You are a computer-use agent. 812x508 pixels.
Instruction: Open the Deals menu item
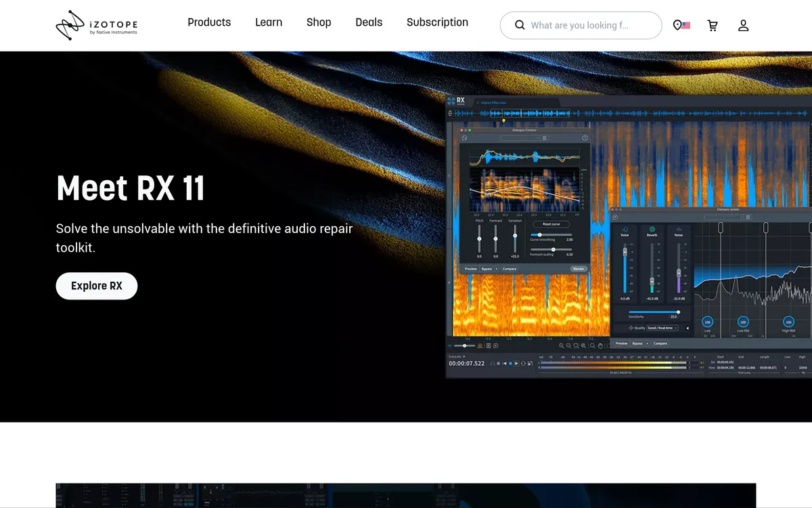tap(369, 22)
